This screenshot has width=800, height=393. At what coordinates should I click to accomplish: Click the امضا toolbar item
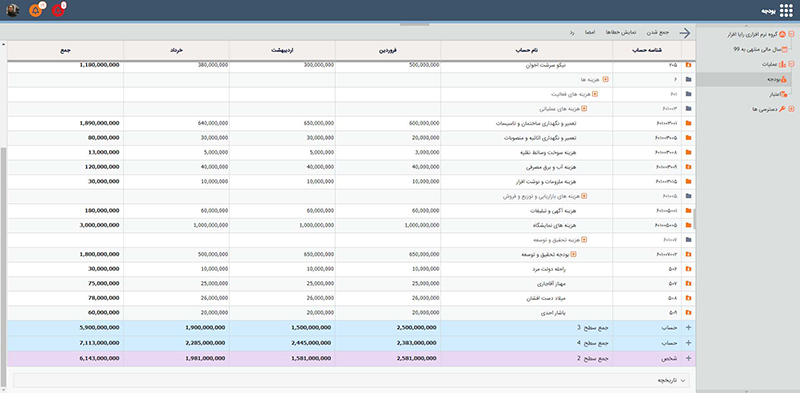point(591,32)
